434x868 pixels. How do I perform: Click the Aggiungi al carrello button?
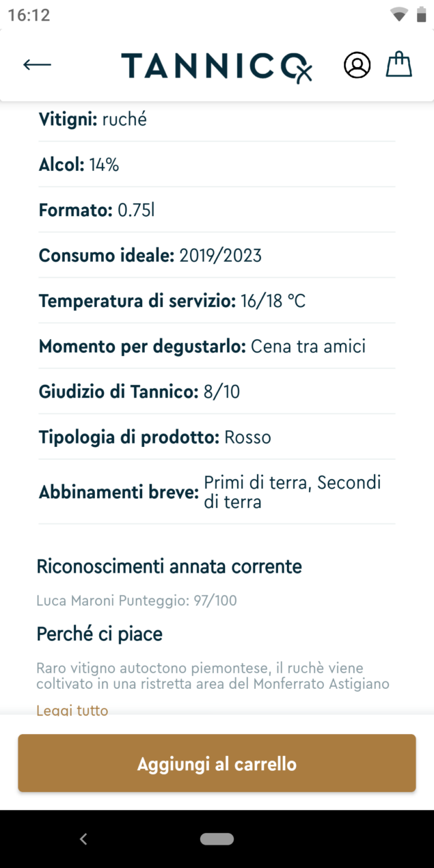217,763
